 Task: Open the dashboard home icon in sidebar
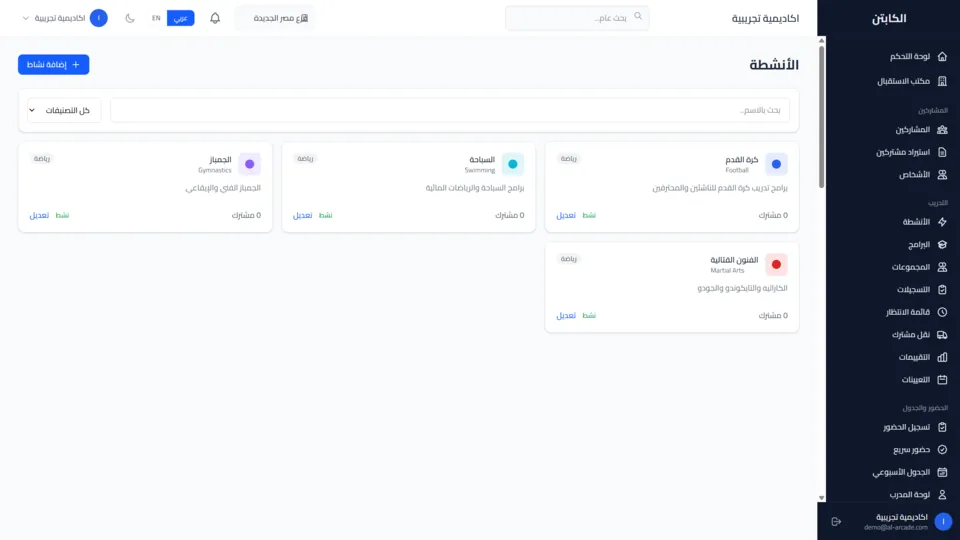pyautogui.click(x=942, y=56)
